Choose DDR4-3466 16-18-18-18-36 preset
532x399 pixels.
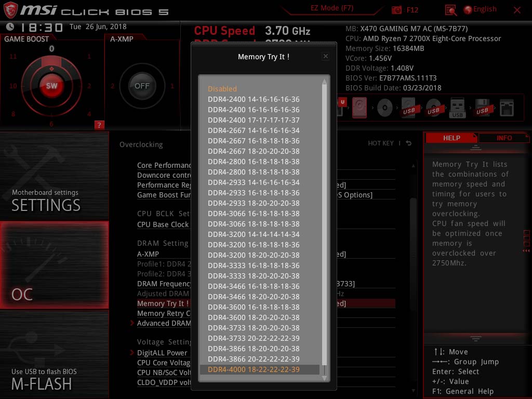coord(254,286)
